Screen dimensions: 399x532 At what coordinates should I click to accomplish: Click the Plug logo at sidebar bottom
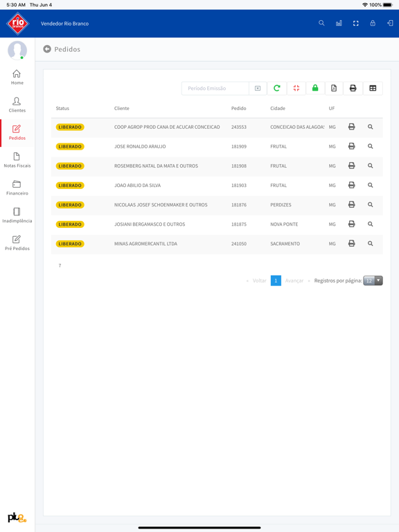(17, 517)
